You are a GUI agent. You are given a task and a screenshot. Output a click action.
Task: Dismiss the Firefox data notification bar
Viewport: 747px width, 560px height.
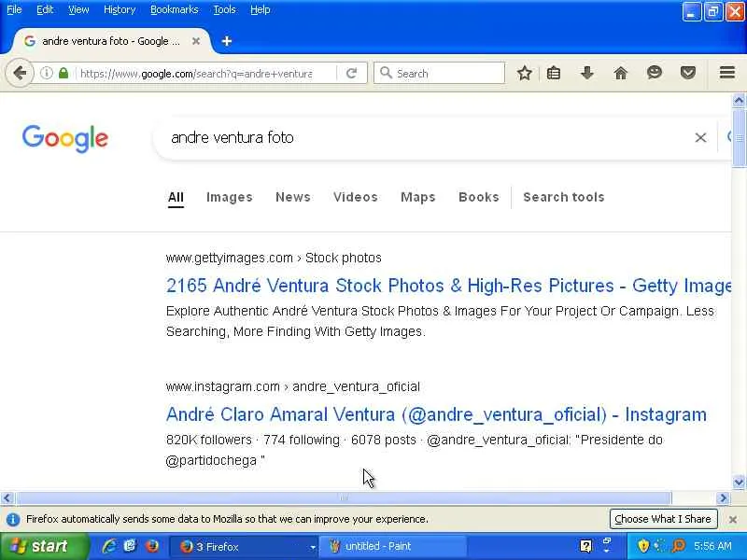click(733, 520)
